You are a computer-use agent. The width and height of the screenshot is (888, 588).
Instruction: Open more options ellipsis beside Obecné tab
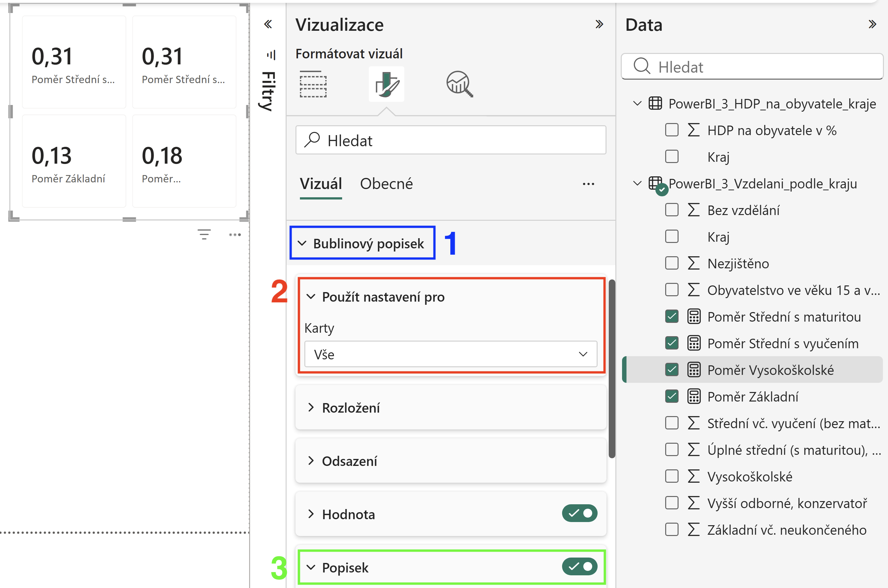pos(588,184)
